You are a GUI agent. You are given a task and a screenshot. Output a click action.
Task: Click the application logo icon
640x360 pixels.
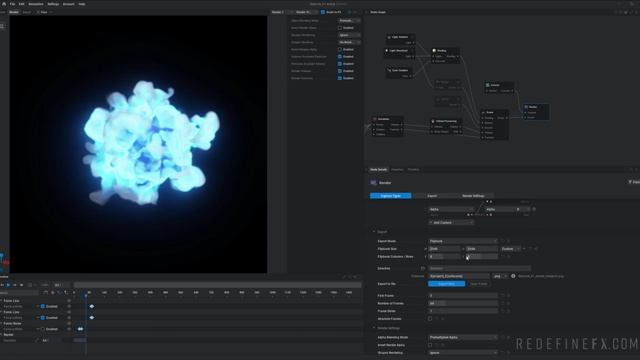(4, 4)
